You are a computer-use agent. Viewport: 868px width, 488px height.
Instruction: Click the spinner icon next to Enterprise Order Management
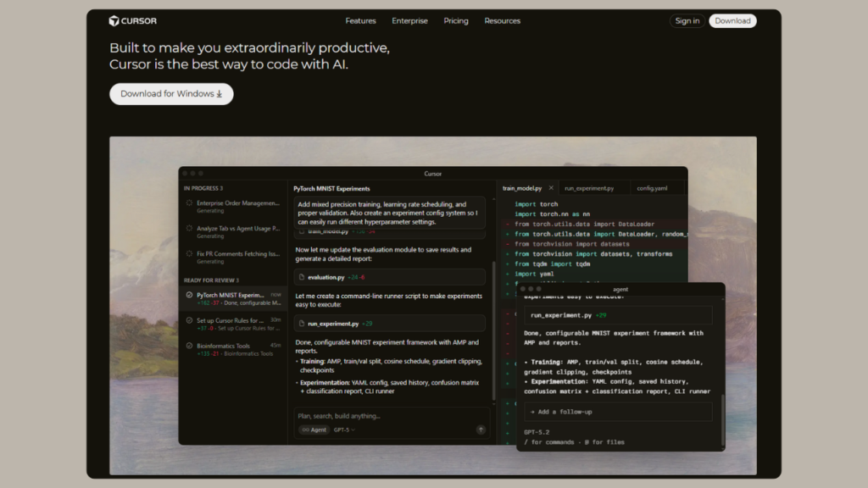189,203
